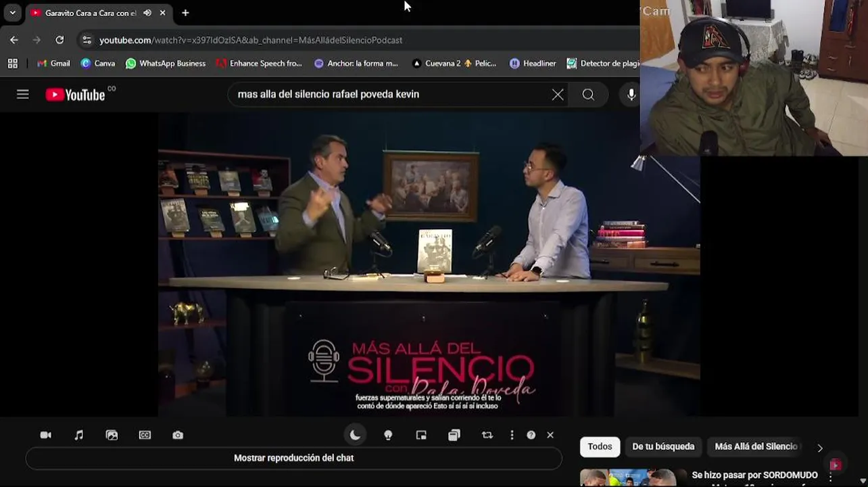The image size is (868, 487).
Task: Close the extension toolbar with X
Action: tap(550, 435)
